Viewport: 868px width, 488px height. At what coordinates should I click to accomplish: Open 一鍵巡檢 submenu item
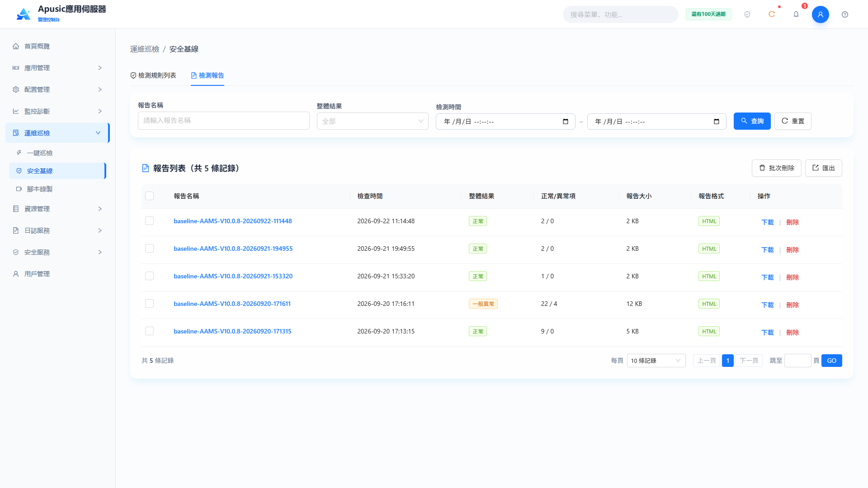57,153
